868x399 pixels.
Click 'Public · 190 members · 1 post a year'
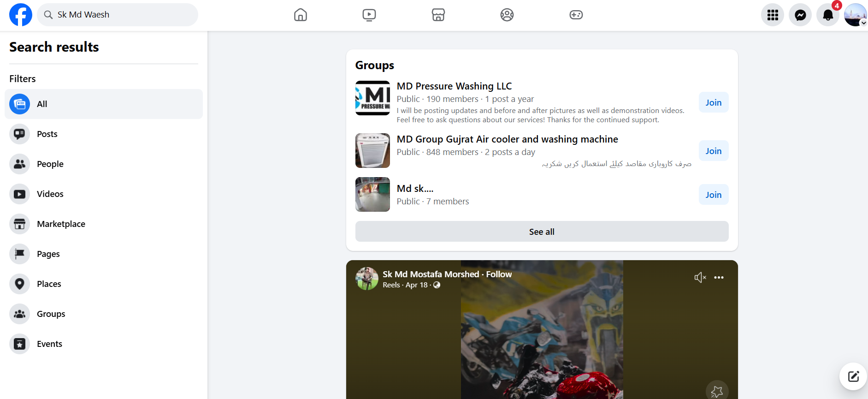pyautogui.click(x=465, y=99)
